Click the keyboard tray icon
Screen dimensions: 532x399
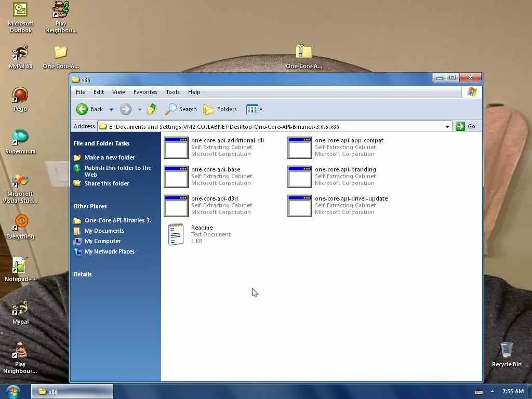coord(478,392)
